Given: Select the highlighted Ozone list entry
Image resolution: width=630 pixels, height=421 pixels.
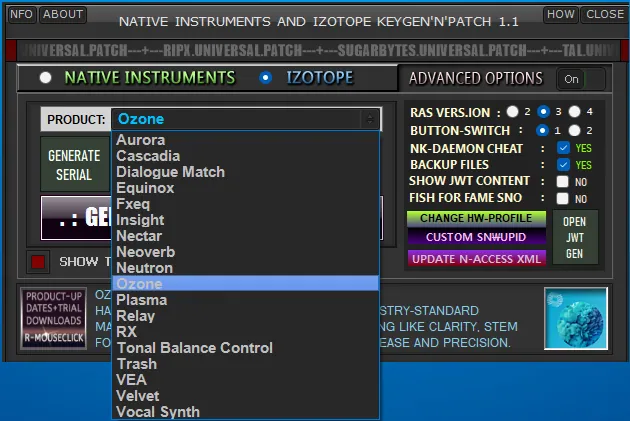Looking at the screenshot, I should 245,284.
